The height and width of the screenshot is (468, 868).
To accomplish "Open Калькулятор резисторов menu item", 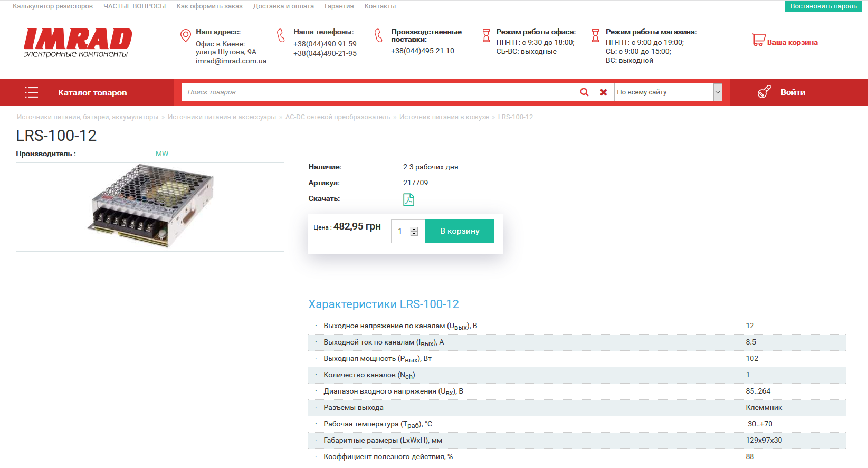I will pos(53,6).
